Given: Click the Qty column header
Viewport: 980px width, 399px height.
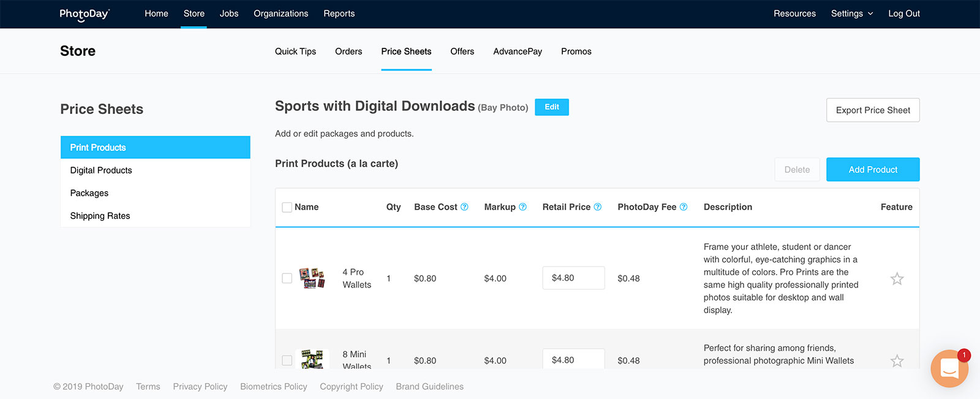Looking at the screenshot, I should click(393, 207).
